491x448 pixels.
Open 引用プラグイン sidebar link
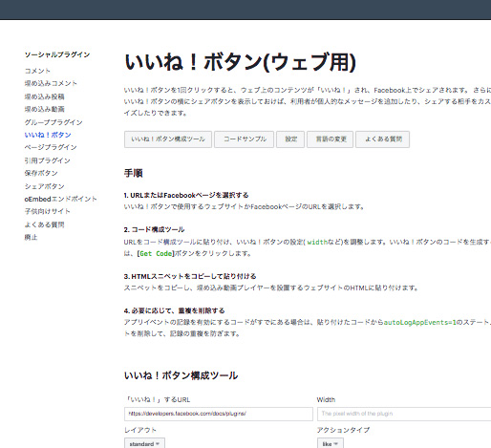47,160
